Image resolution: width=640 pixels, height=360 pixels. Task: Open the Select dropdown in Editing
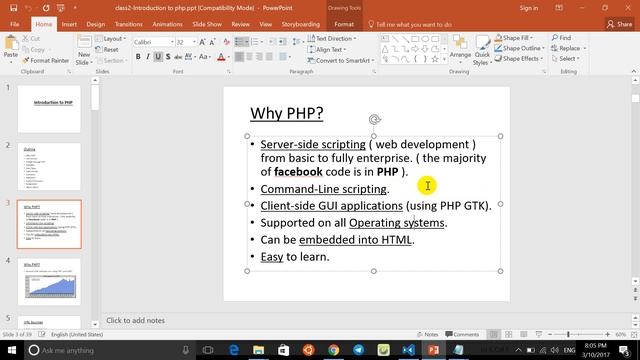[565, 59]
